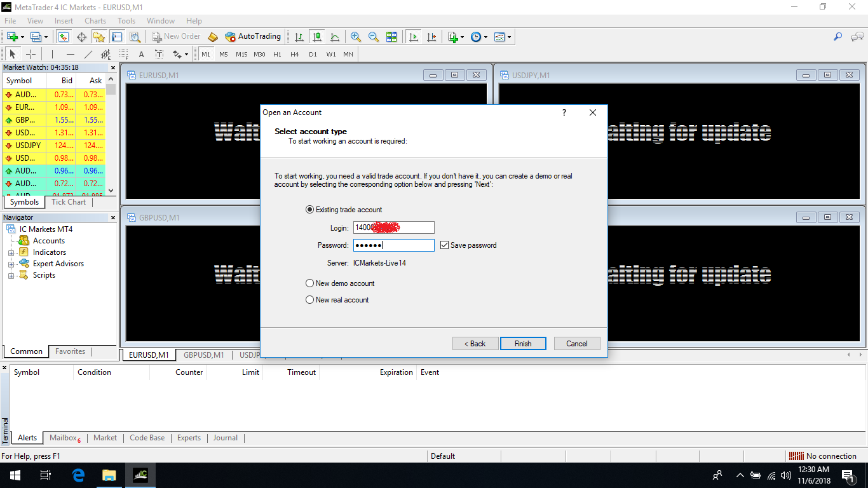Open the Tools menu
The image size is (868, 488).
[126, 21]
